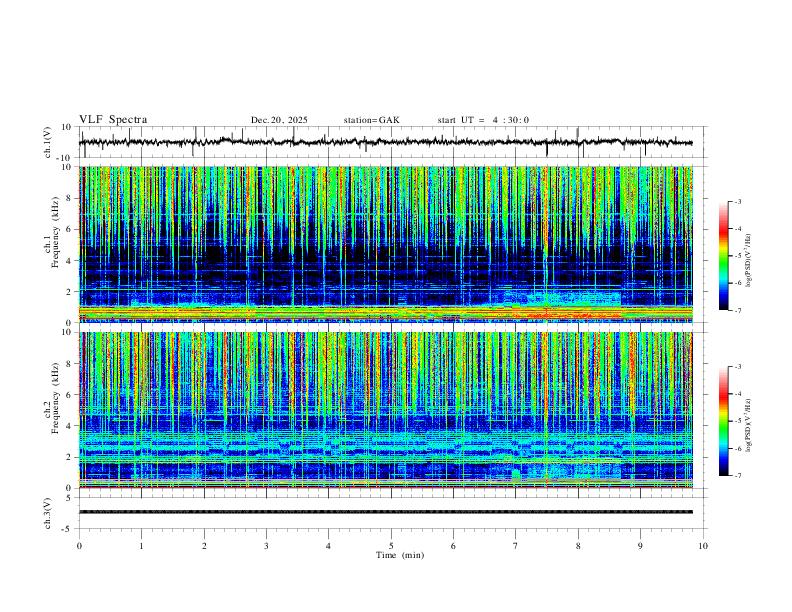The height and width of the screenshot is (612, 792).
Task: Click the ch.1 colorbar 'log(PSD)' label
Action: tap(748, 261)
